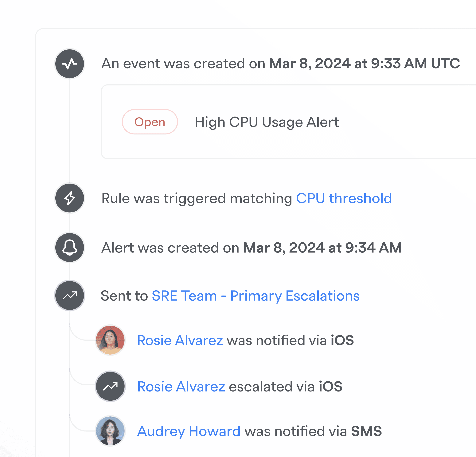The height and width of the screenshot is (457, 476).
Task: Click "iOS" in the Rosie escalated row
Action: [x=330, y=387]
